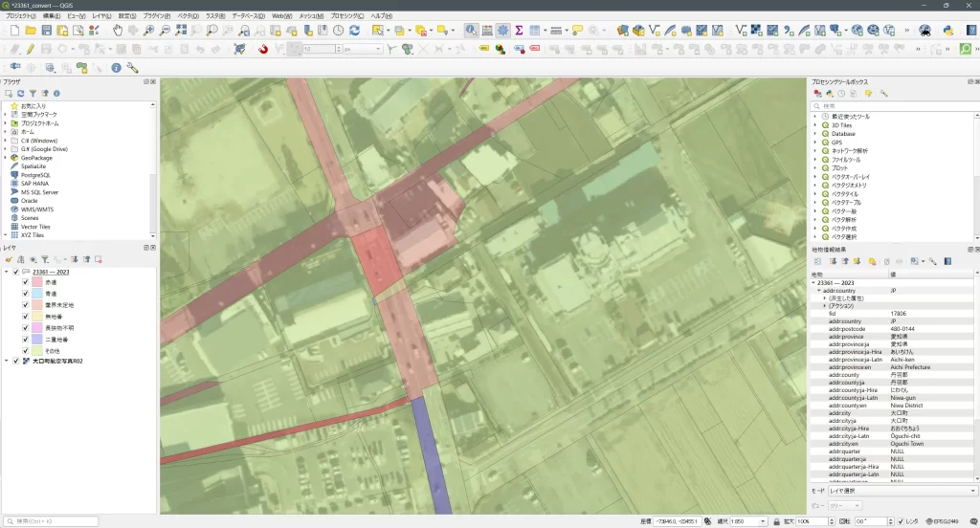Open the プロセシング menu
Image resolution: width=980 pixels, height=528 pixels.
coord(347,16)
